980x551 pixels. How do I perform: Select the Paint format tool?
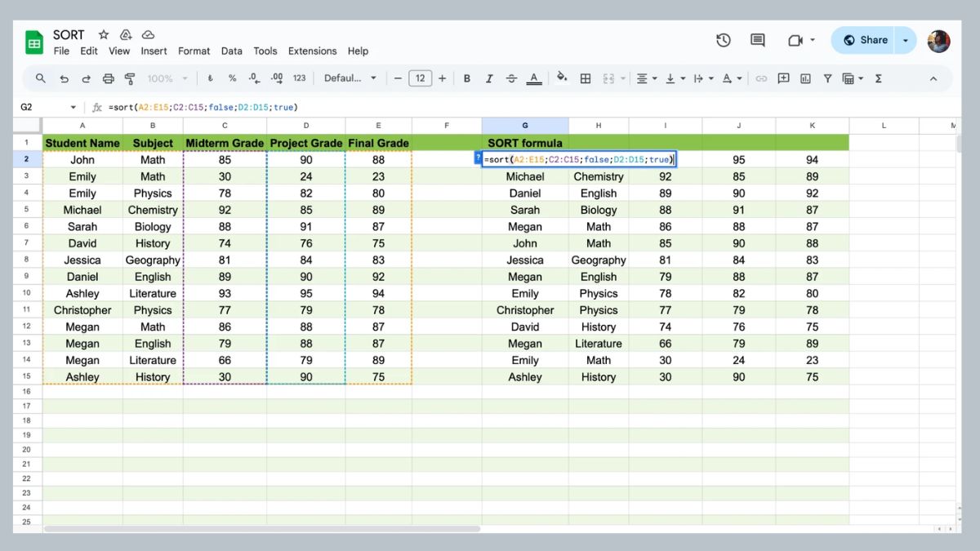(129, 78)
